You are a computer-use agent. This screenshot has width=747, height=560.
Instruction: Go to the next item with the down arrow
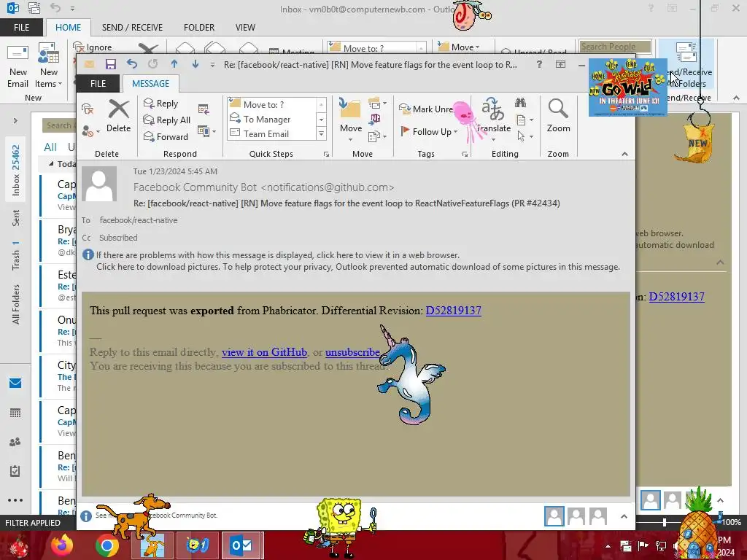(x=196, y=64)
